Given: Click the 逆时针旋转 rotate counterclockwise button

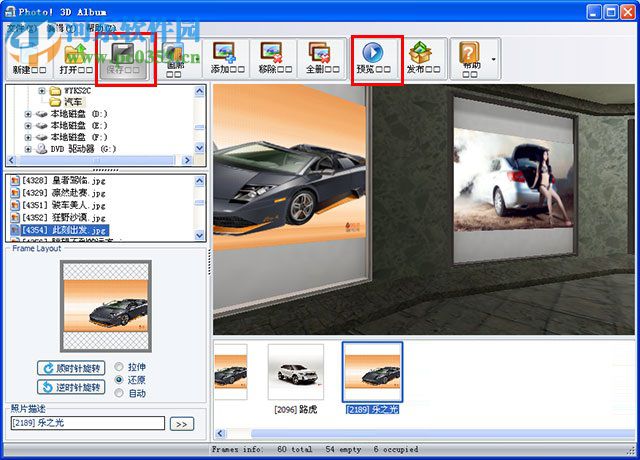Looking at the screenshot, I should point(71,387).
